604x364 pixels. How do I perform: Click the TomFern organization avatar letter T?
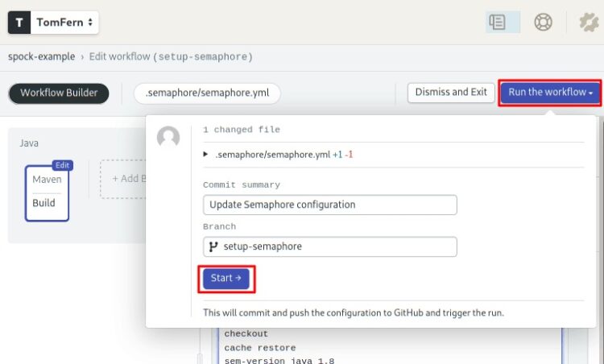click(19, 23)
